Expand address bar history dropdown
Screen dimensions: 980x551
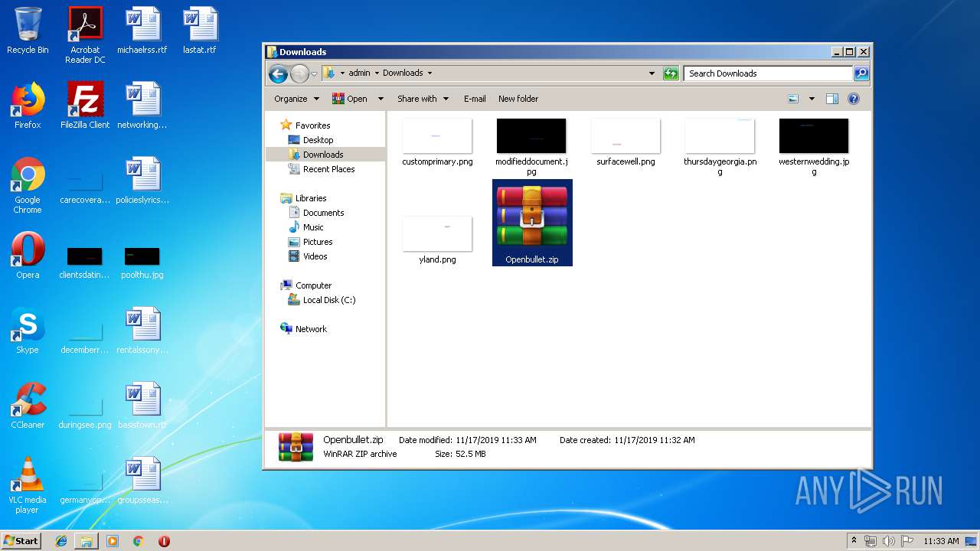click(x=652, y=73)
